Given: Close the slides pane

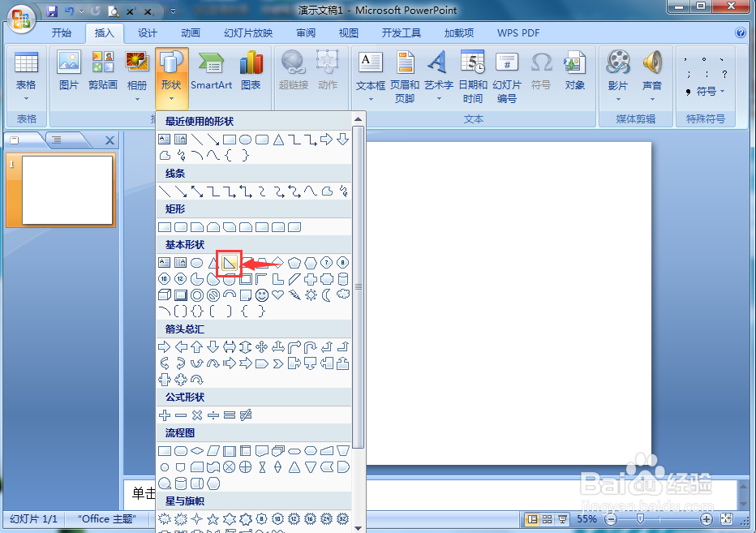Looking at the screenshot, I should [x=110, y=140].
